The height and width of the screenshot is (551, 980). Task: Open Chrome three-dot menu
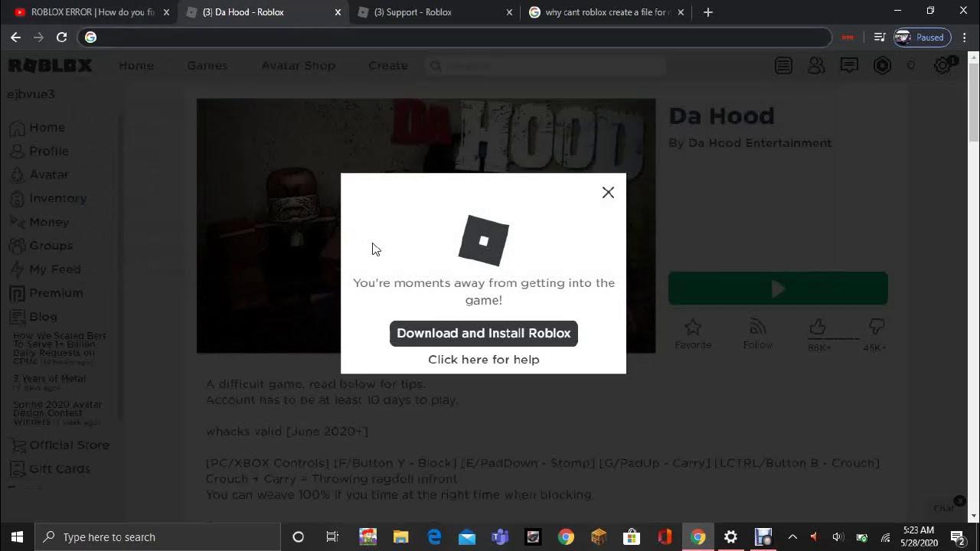tap(965, 37)
